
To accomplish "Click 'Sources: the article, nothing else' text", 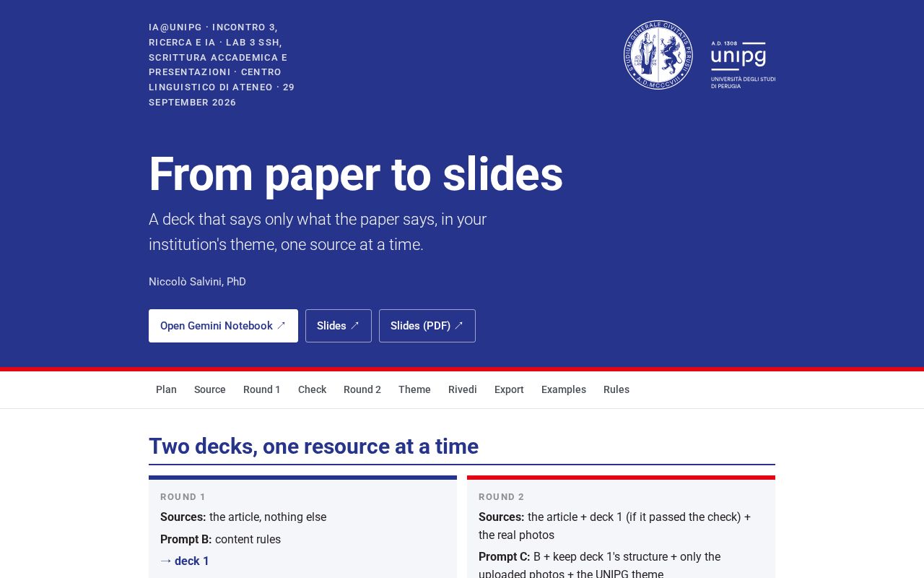I will [x=243, y=517].
